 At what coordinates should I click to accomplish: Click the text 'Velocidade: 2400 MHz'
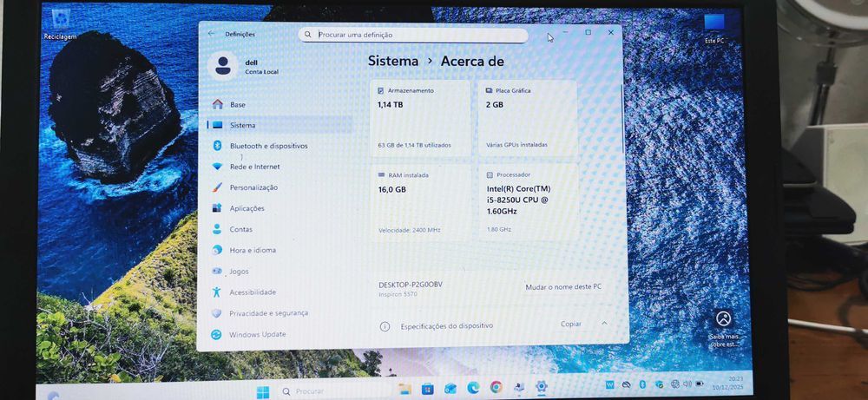point(409,230)
